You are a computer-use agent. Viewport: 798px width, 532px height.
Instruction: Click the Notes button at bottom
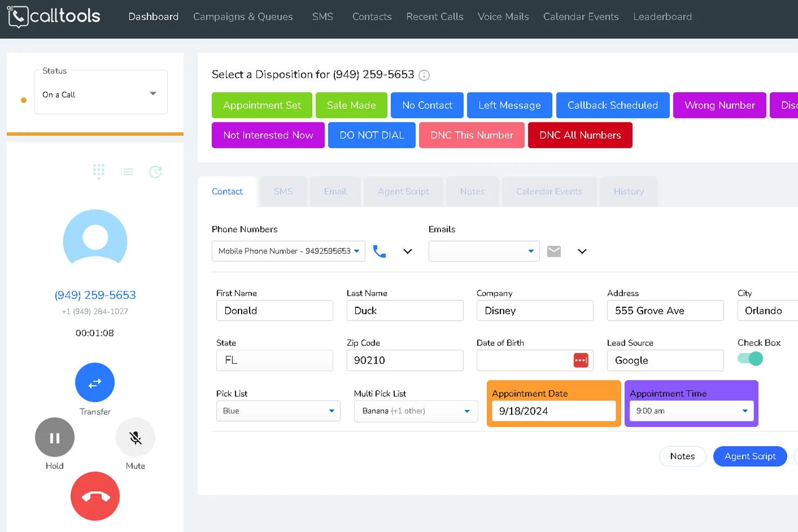[x=682, y=456]
